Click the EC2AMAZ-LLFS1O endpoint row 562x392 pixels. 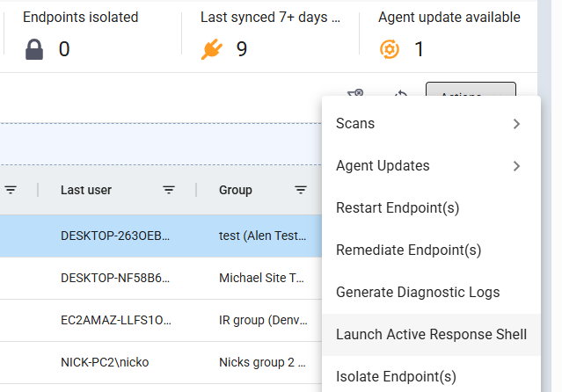pyautogui.click(x=161, y=320)
